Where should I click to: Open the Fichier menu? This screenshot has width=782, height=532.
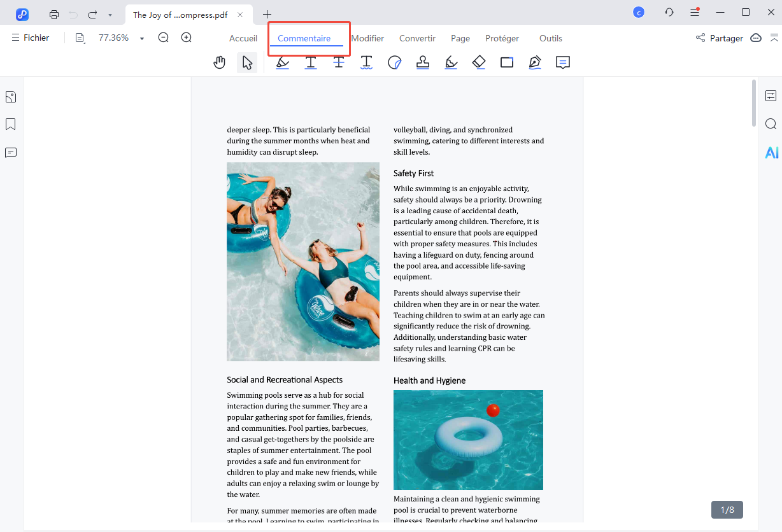[30, 38]
